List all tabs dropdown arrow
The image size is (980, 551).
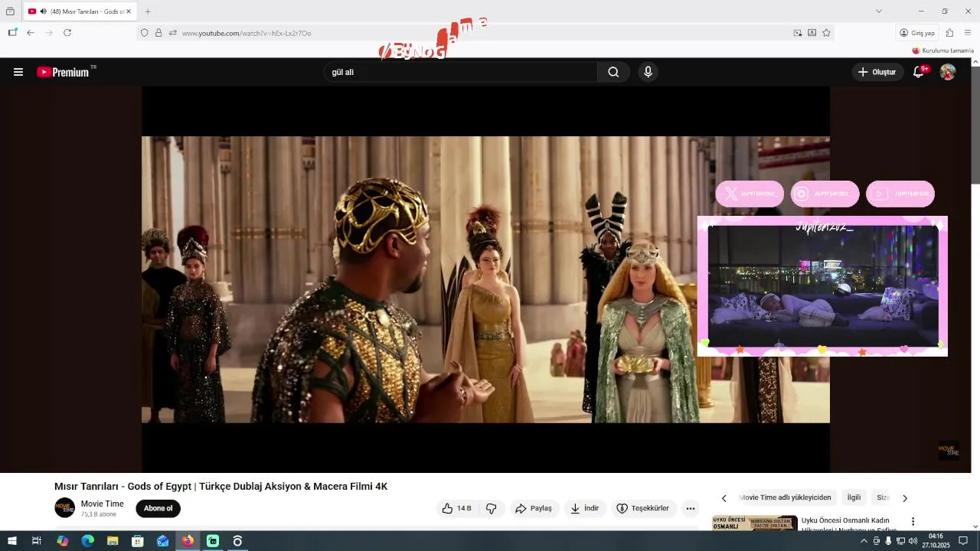tap(879, 11)
